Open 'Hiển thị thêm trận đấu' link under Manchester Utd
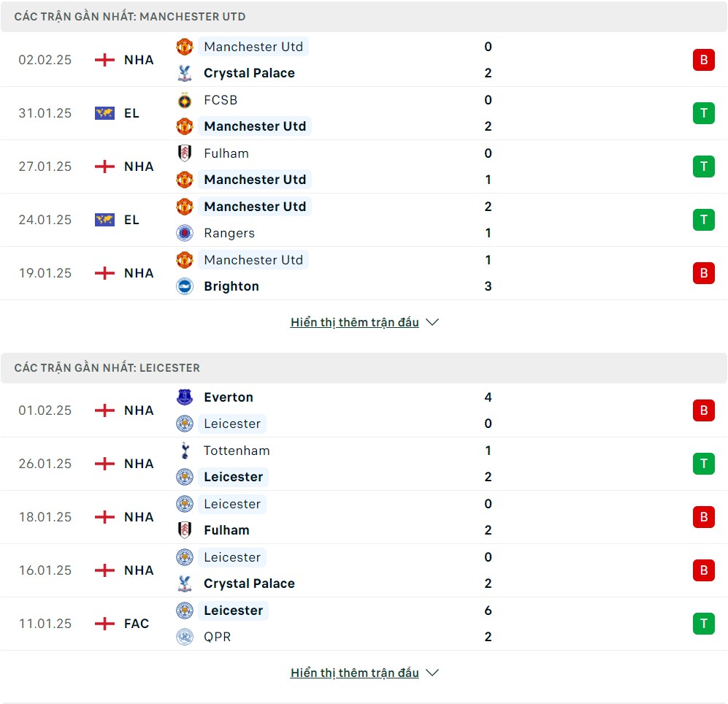 tap(355, 322)
